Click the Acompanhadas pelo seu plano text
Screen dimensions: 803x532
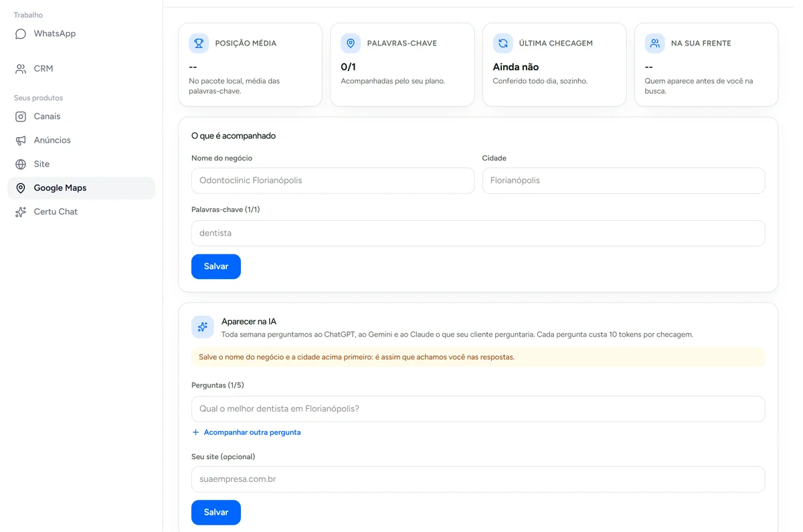[393, 81]
